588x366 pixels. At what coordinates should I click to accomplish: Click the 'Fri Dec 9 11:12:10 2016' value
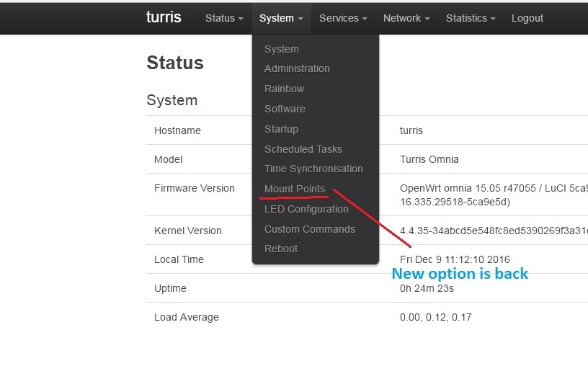pyautogui.click(x=455, y=259)
